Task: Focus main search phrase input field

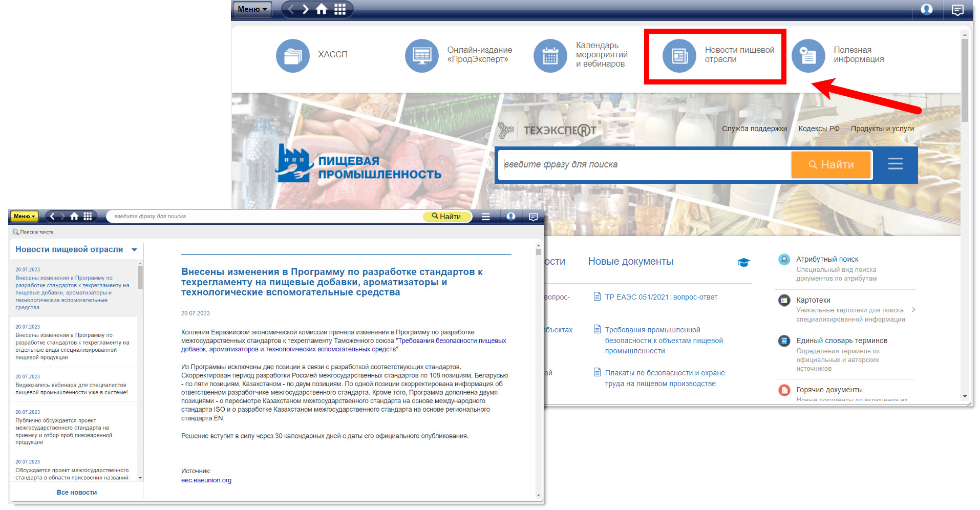Action: [x=644, y=165]
